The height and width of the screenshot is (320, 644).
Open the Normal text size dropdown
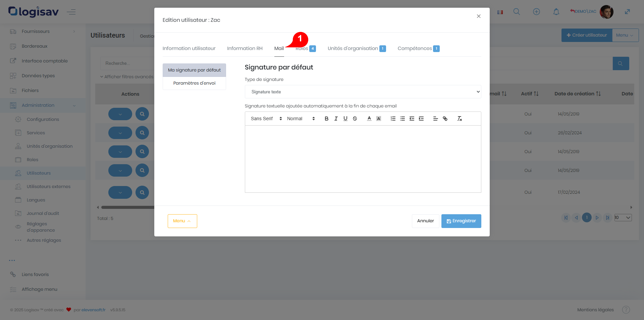pyautogui.click(x=301, y=119)
